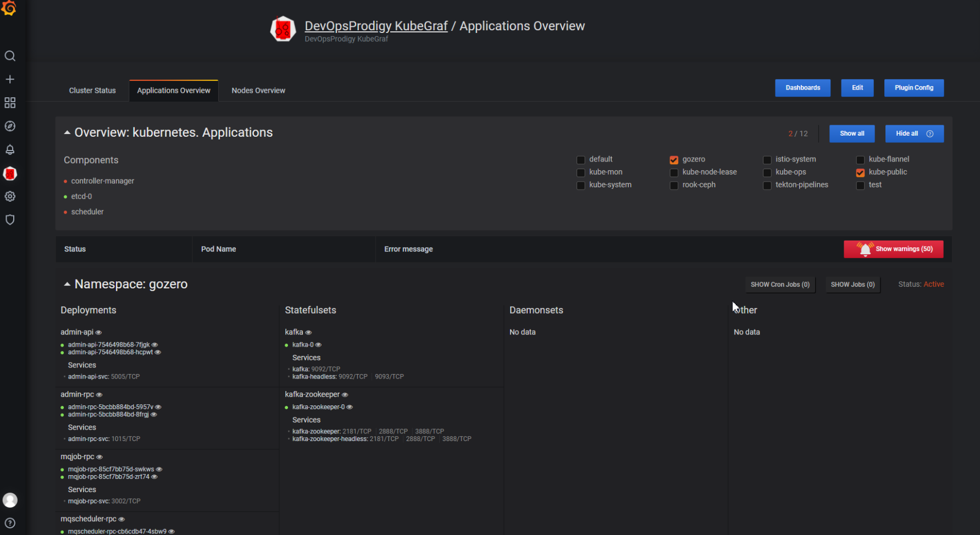Open the Help question mark icon

(x=10, y=523)
